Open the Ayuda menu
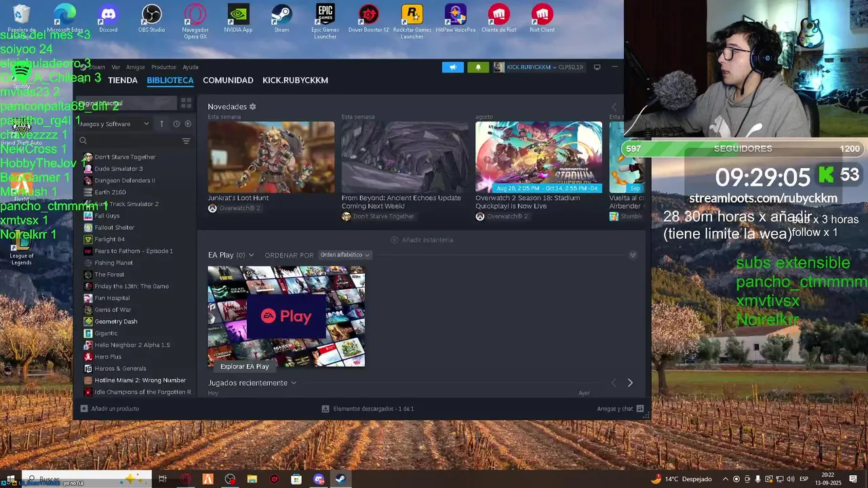The image size is (868, 488). point(191,67)
